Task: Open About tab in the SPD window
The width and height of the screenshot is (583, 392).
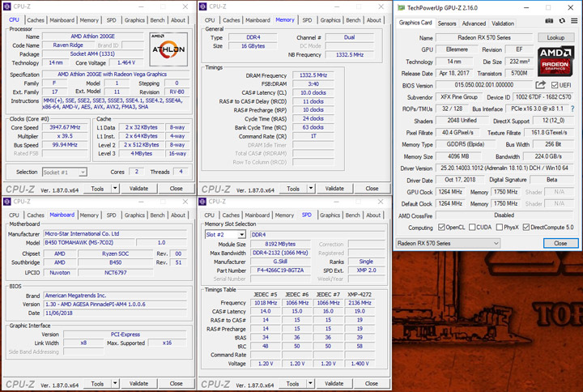Action: [x=373, y=215]
